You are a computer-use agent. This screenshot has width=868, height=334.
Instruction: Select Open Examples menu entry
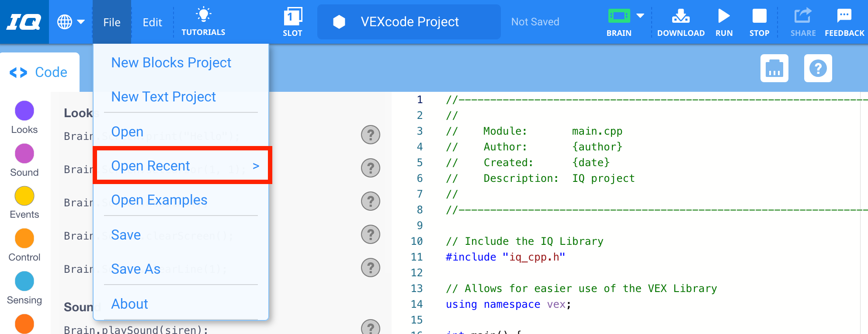[x=159, y=200]
